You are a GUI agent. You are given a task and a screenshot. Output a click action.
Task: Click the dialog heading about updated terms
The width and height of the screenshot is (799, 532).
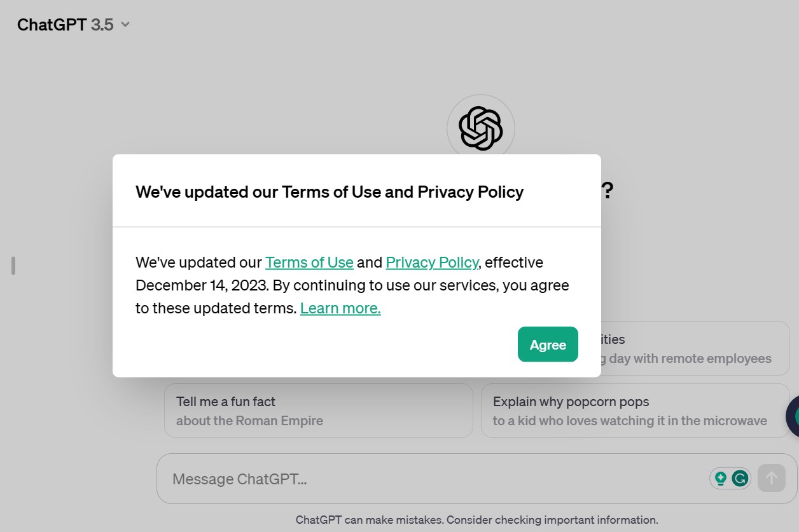pos(330,192)
